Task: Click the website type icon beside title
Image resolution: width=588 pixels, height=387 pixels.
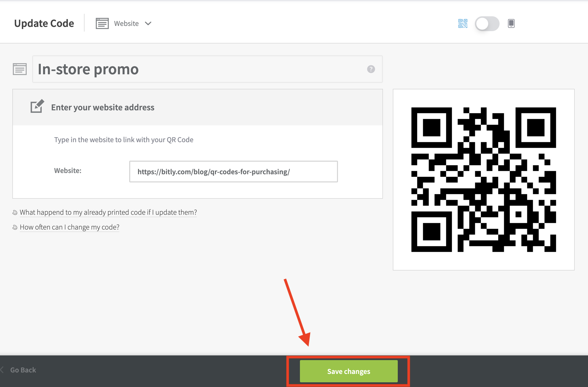Action: pyautogui.click(x=20, y=69)
